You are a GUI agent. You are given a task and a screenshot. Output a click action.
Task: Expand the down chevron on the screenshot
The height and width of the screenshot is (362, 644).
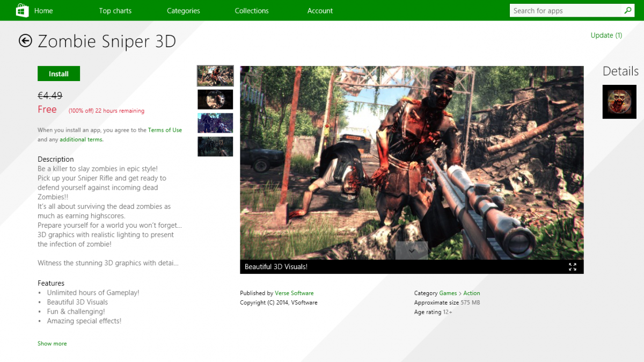(x=412, y=250)
